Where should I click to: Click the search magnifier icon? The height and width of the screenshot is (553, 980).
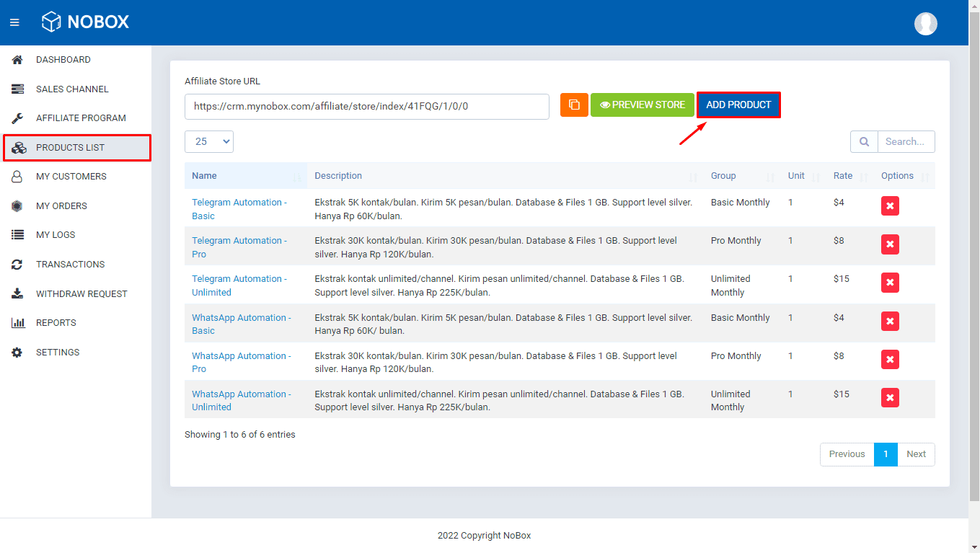click(864, 141)
